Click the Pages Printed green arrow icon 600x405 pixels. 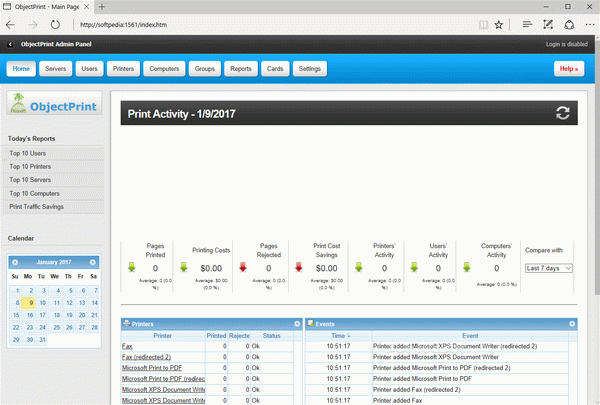132,267
